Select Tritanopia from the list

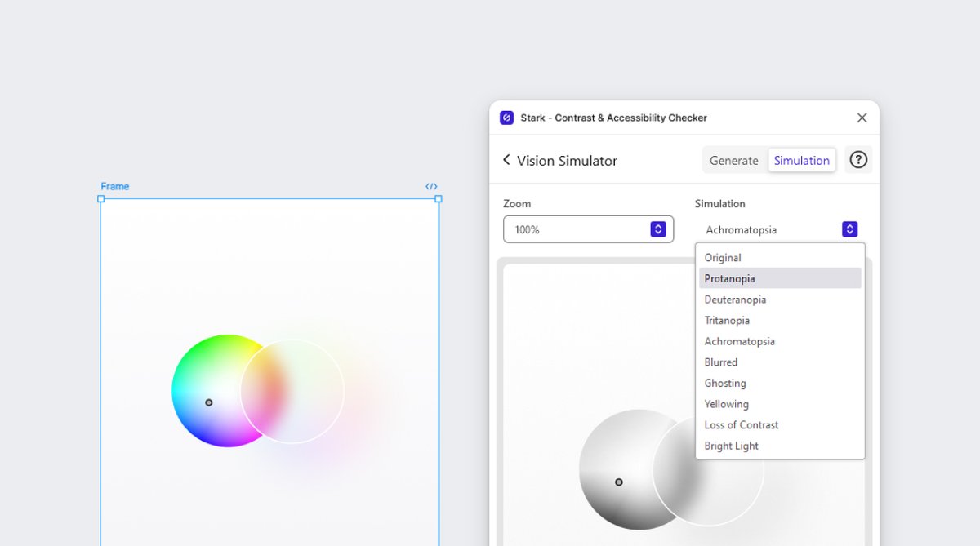click(x=780, y=321)
